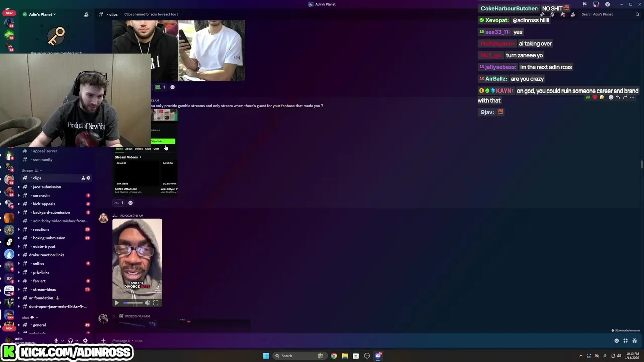Click the create invite icon for clips

pos(83,178)
